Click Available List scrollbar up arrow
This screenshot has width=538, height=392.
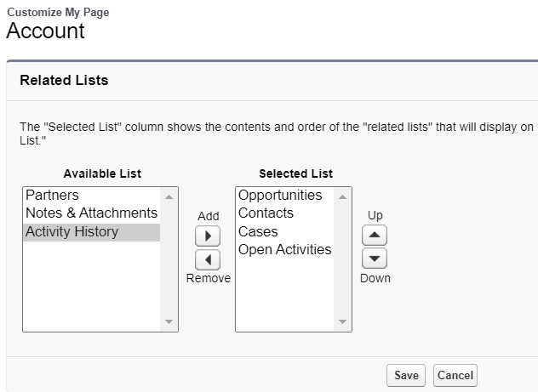click(x=169, y=196)
